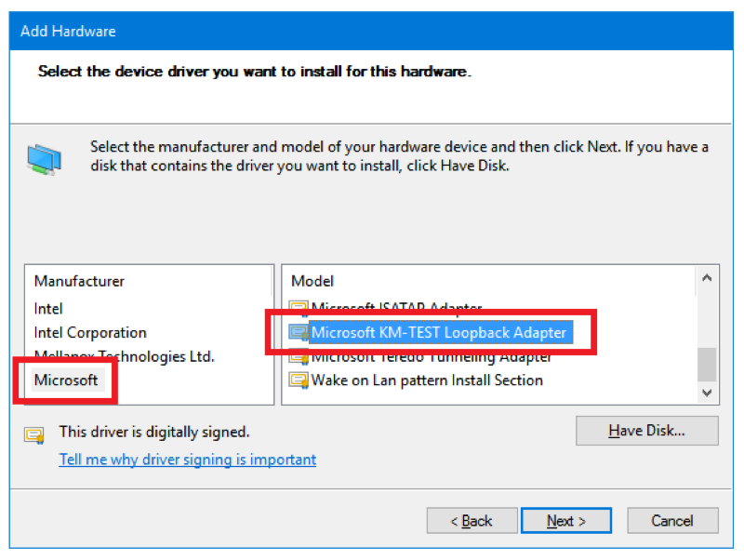Go back to the previous wizard step
744x560 pixels.
pyautogui.click(x=471, y=521)
